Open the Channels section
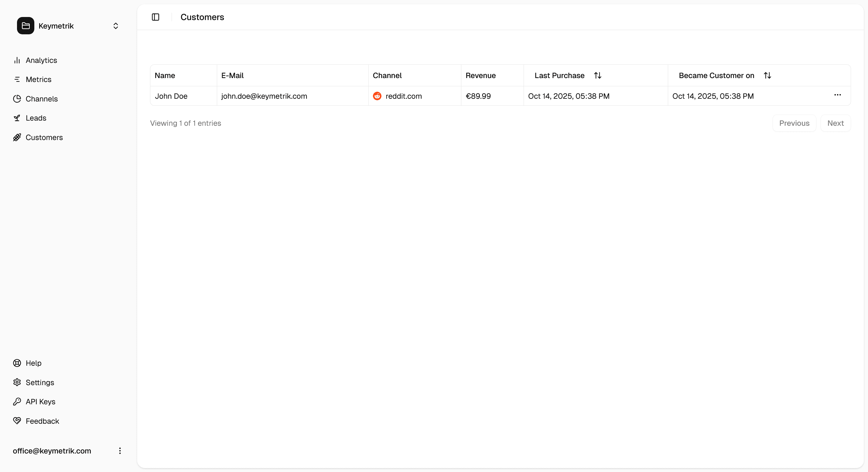Image resolution: width=868 pixels, height=472 pixels. click(41, 99)
